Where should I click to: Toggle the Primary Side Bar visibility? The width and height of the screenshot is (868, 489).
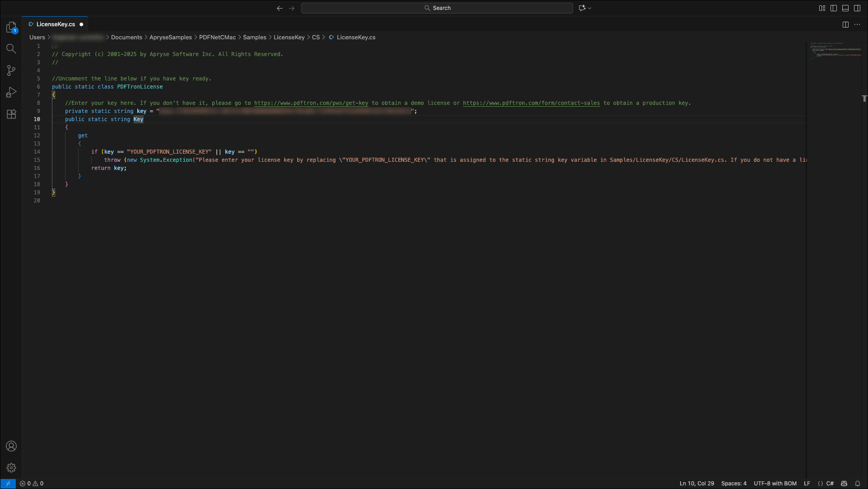click(833, 8)
